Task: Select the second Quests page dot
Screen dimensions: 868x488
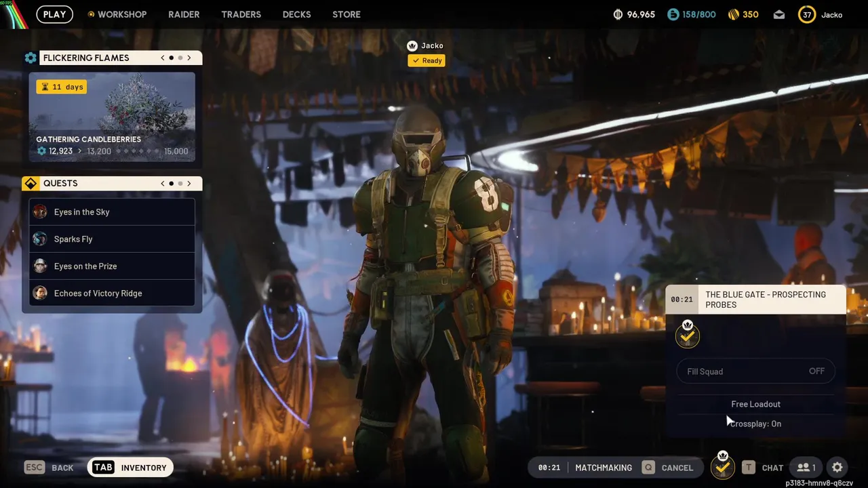Action: (180, 183)
